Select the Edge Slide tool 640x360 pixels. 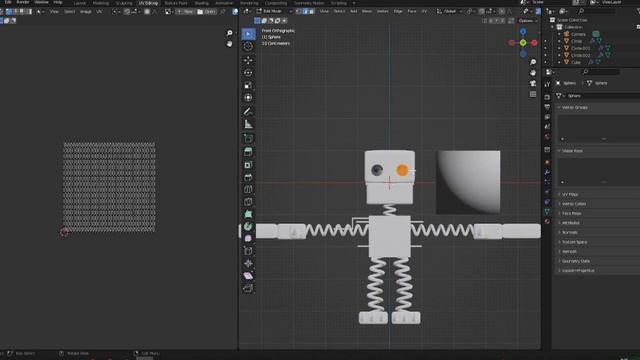(248, 251)
